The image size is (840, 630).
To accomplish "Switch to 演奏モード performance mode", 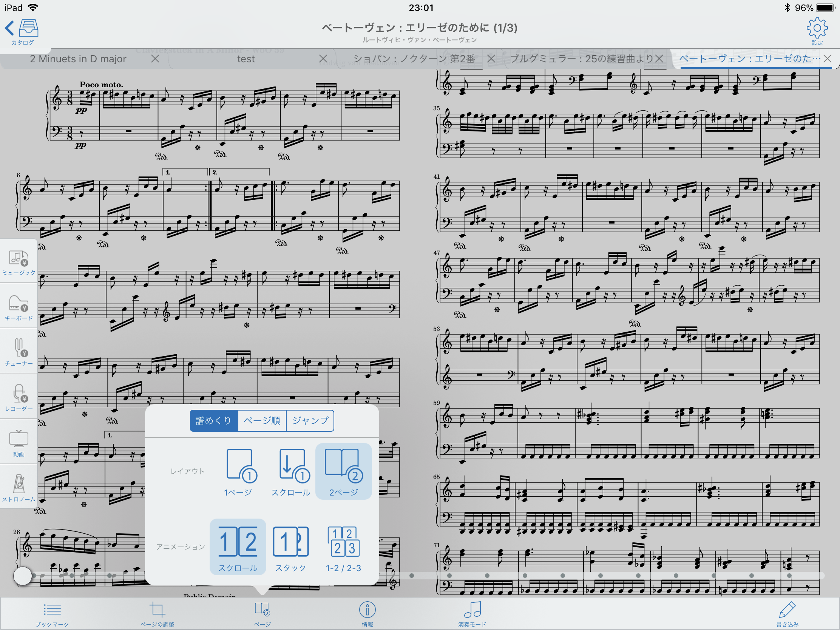I will click(472, 614).
